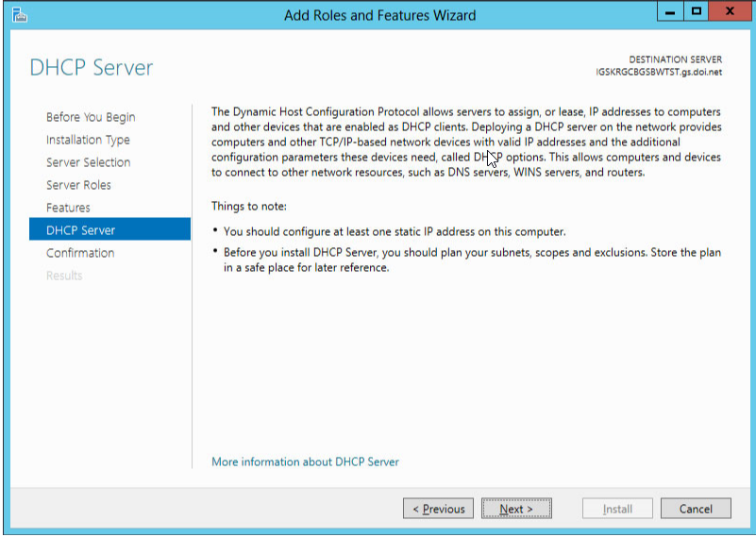Open the Features page

tap(68, 208)
